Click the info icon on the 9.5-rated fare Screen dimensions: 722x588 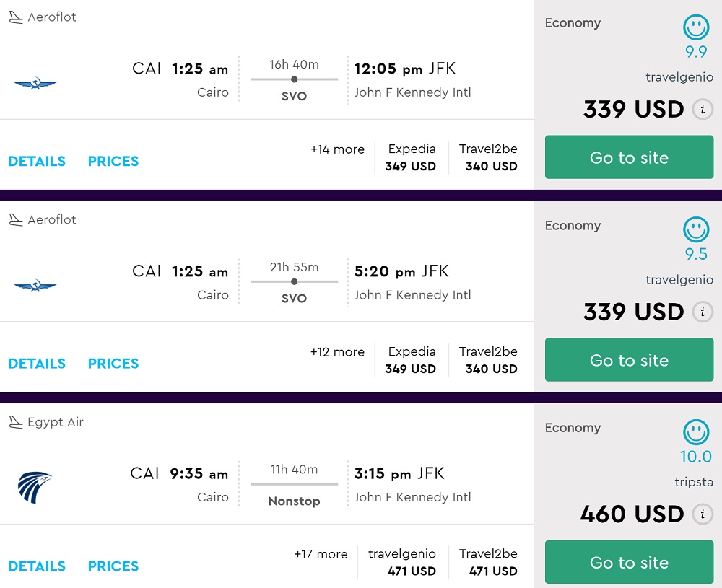(702, 312)
